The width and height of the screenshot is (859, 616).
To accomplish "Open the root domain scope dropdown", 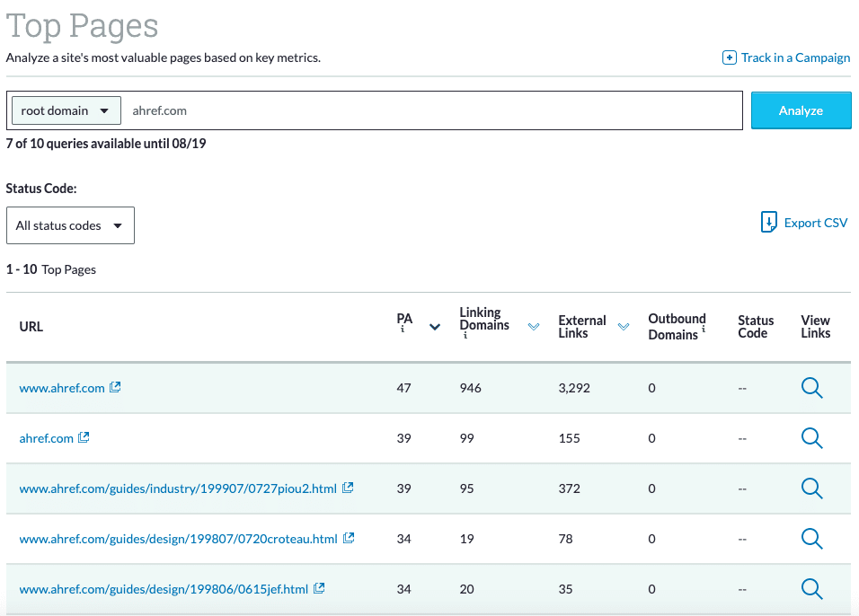I will [x=66, y=110].
